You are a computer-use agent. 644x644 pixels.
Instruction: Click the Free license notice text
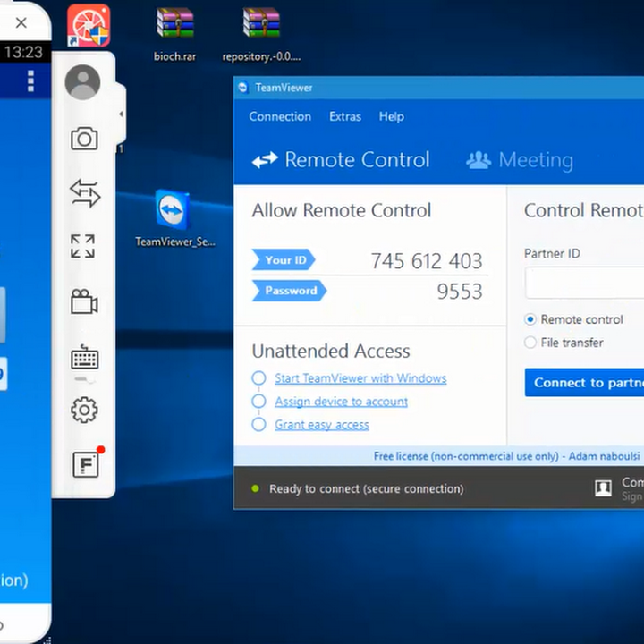coord(506,456)
